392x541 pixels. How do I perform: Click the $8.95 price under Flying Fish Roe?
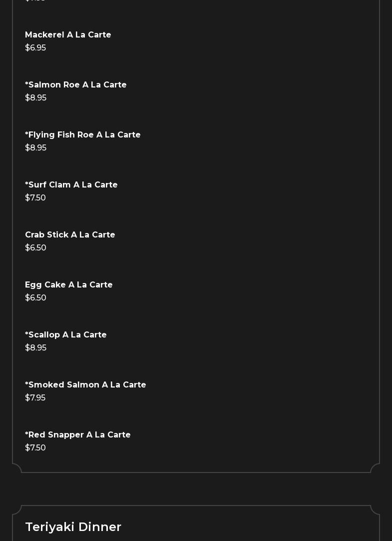[35, 148]
